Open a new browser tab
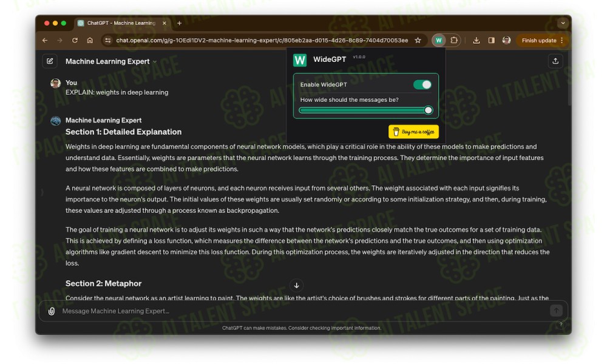Image resolution: width=607 pixels, height=364 pixels. [179, 23]
